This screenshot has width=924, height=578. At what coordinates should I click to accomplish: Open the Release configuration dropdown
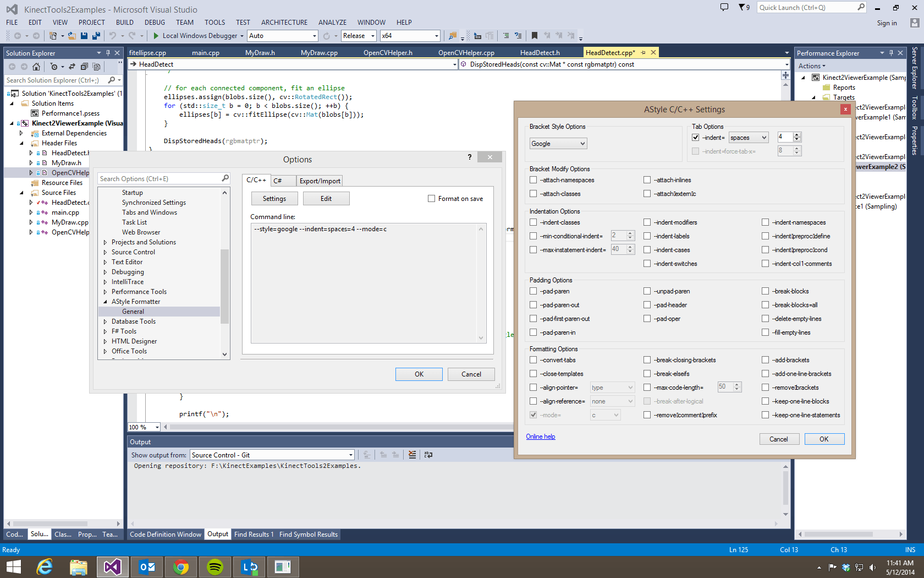359,36
